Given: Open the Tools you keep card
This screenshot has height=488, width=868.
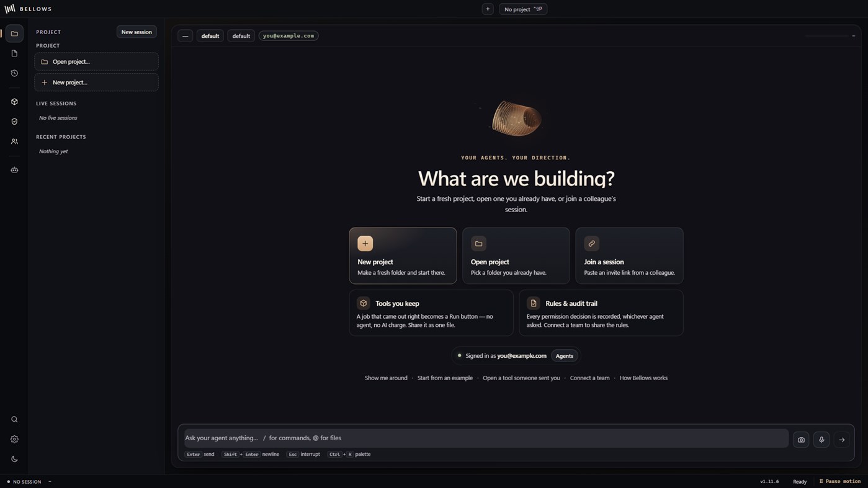Looking at the screenshot, I should coord(431,313).
